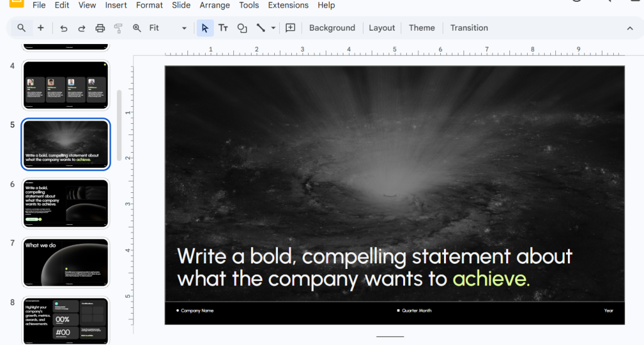Screen dimensions: 644x345
Task: Undo the last action
Action: coord(64,28)
